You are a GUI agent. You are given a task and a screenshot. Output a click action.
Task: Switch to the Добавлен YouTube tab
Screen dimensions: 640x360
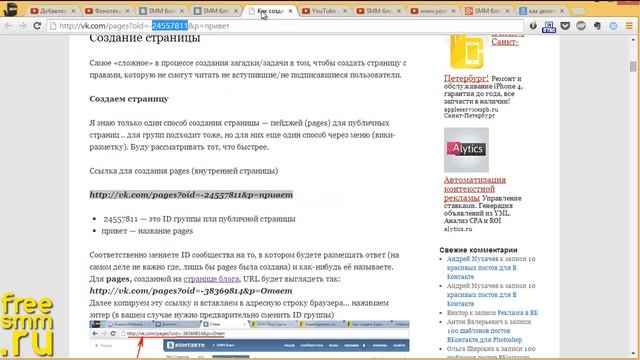(x=53, y=11)
